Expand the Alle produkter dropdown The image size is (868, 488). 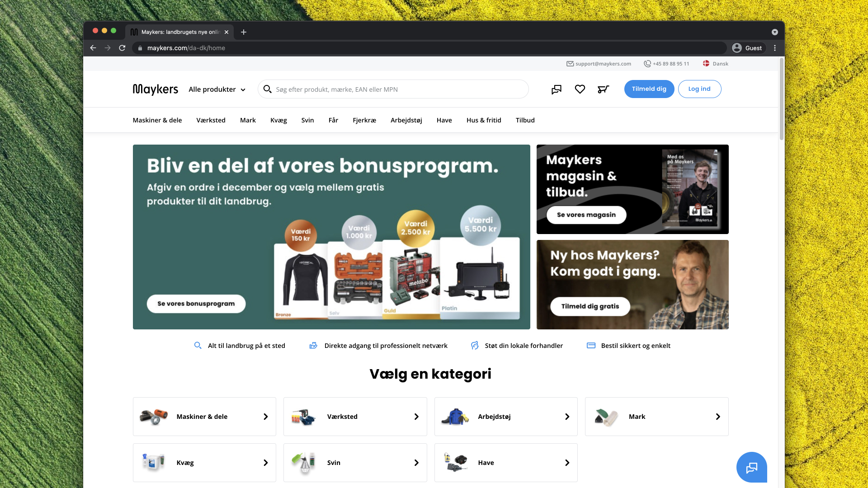217,89
